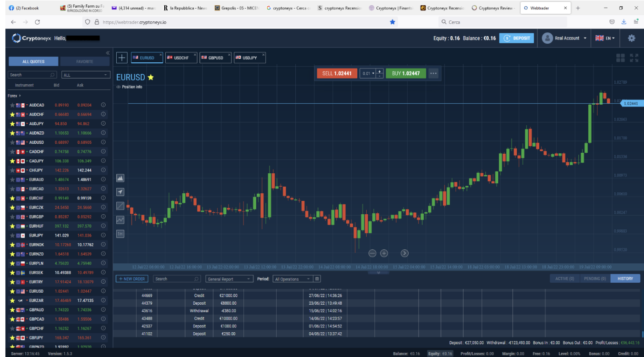Viewport: 644px width, 357px height.
Task: Toggle Position info visibility eye
Action: 119,87
